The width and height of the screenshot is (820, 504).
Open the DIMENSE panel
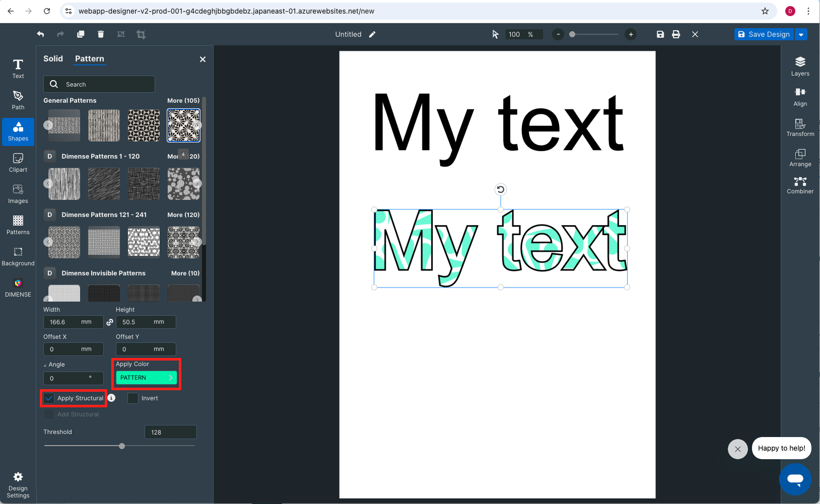[x=18, y=288]
